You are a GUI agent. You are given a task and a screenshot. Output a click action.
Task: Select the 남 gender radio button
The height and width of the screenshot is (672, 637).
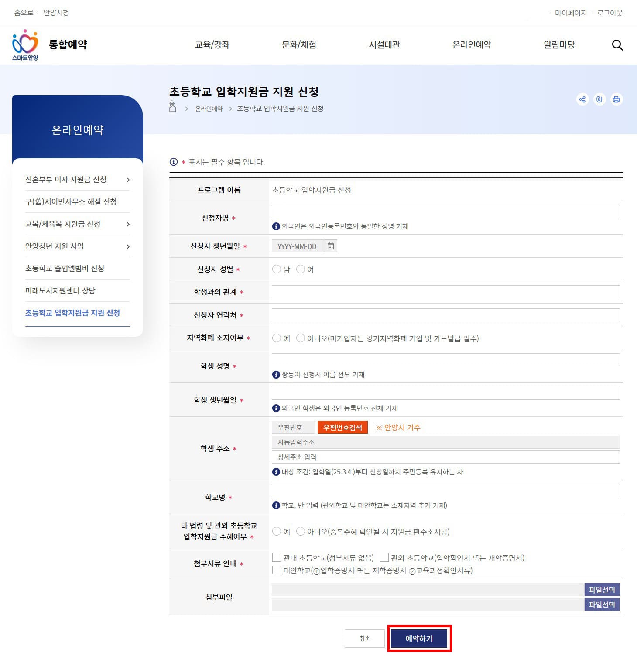[277, 269]
